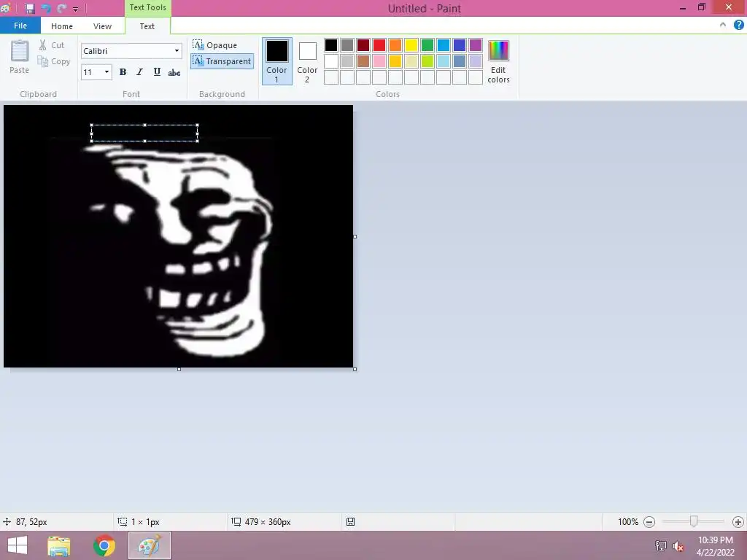Click the Paint app icon in title bar
This screenshot has width=747, height=560.
(6, 8)
